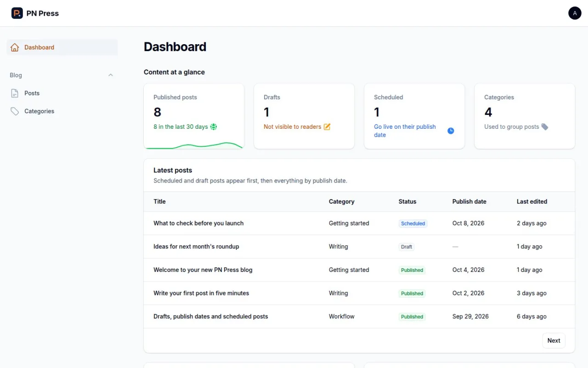Go to Dashboard in the sidebar
Viewport: 588px width, 368px height.
pyautogui.click(x=62, y=47)
